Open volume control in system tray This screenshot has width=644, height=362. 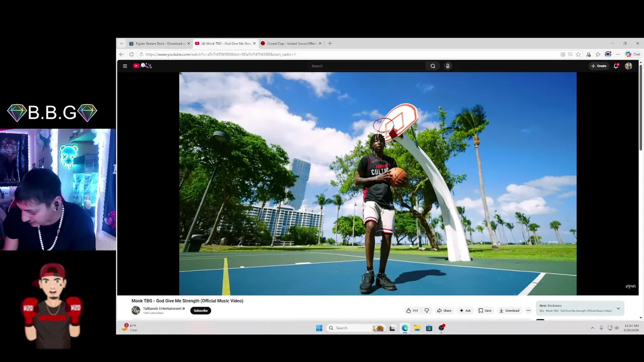tap(616, 328)
